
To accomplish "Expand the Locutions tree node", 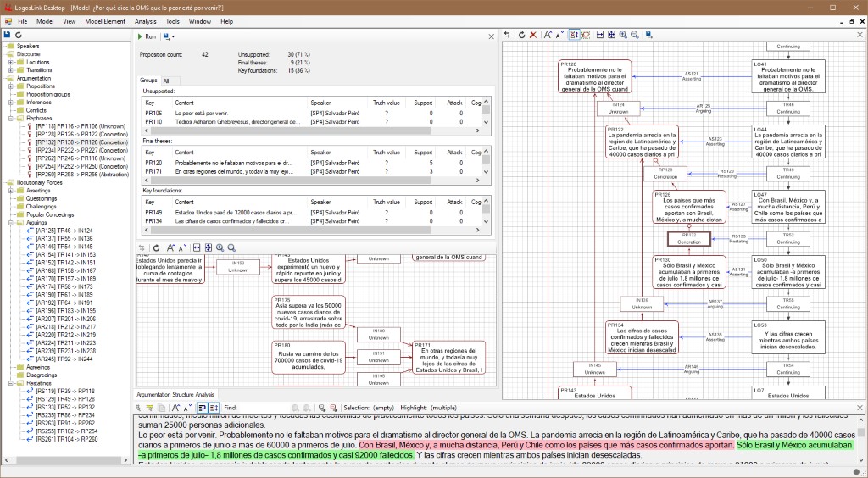I will 10,62.
